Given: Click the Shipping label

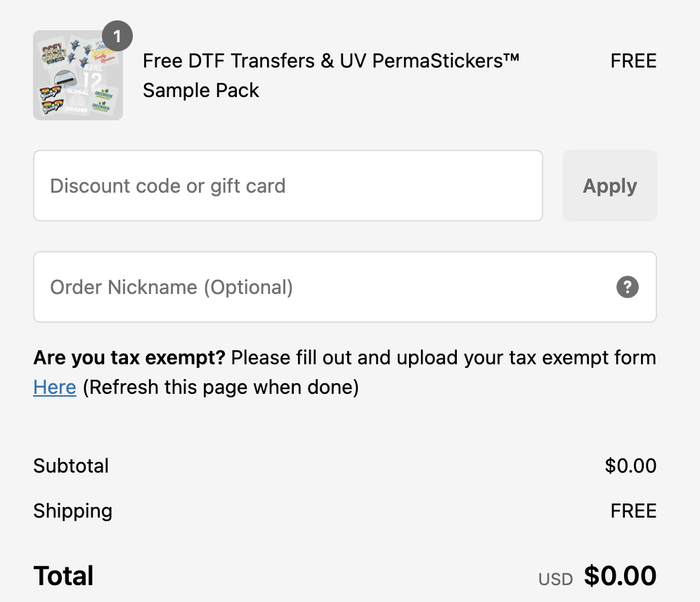Looking at the screenshot, I should (x=72, y=511).
